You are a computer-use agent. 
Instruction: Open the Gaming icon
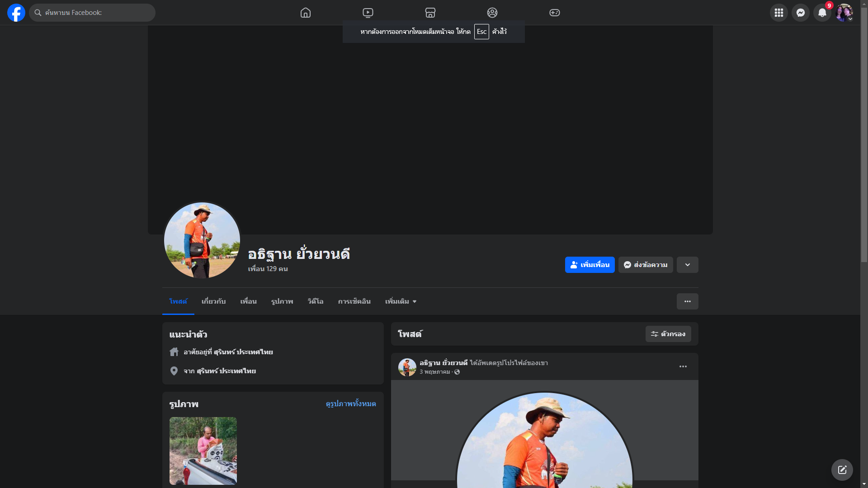tap(555, 13)
